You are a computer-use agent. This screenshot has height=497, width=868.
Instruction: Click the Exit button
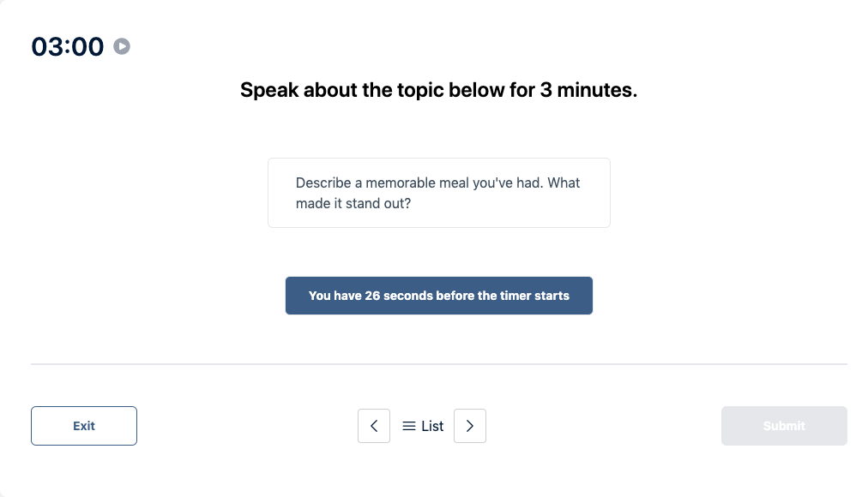pyautogui.click(x=83, y=426)
